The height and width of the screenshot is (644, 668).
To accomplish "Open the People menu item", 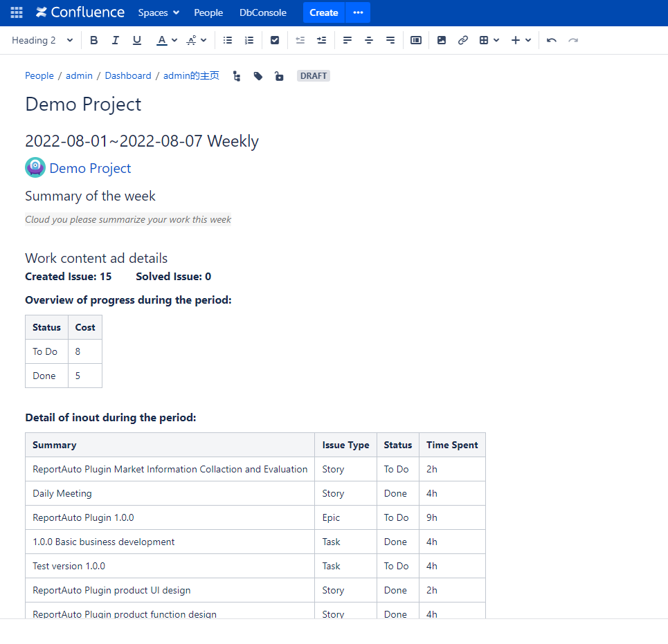I will click(x=208, y=12).
